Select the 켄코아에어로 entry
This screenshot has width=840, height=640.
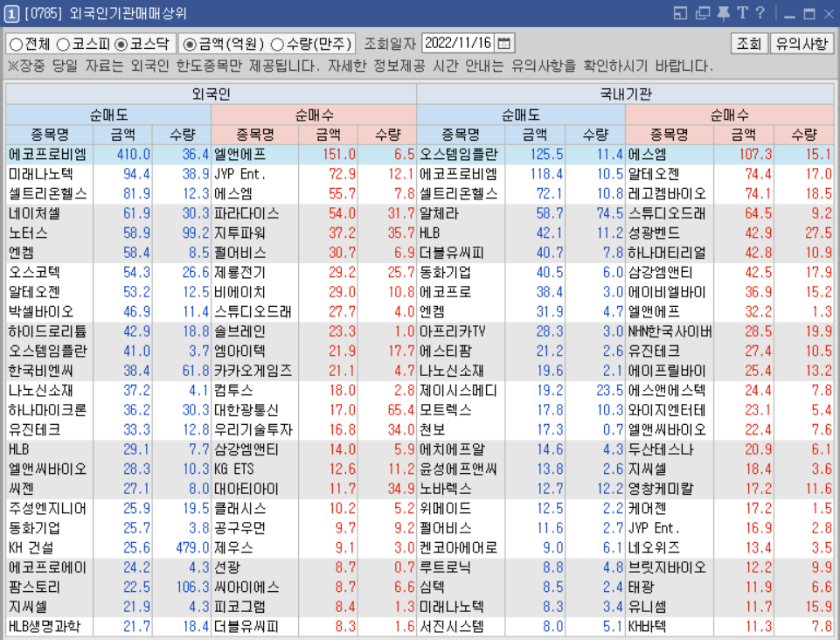click(459, 547)
